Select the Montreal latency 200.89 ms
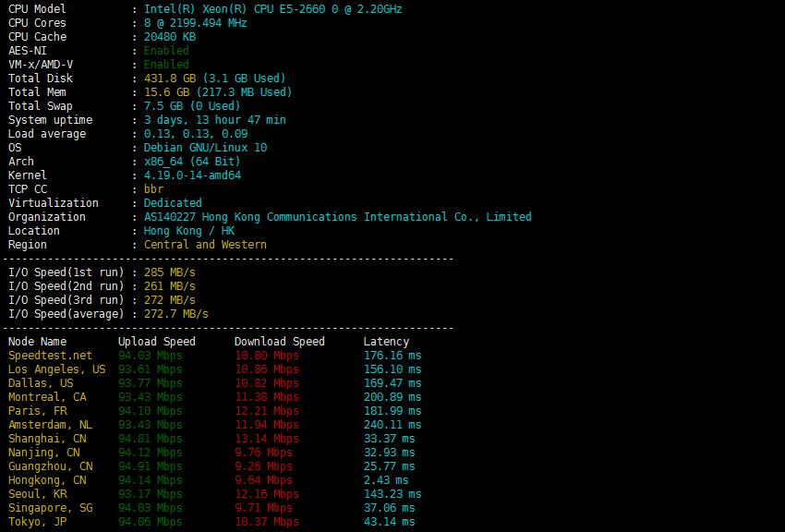 [392, 397]
